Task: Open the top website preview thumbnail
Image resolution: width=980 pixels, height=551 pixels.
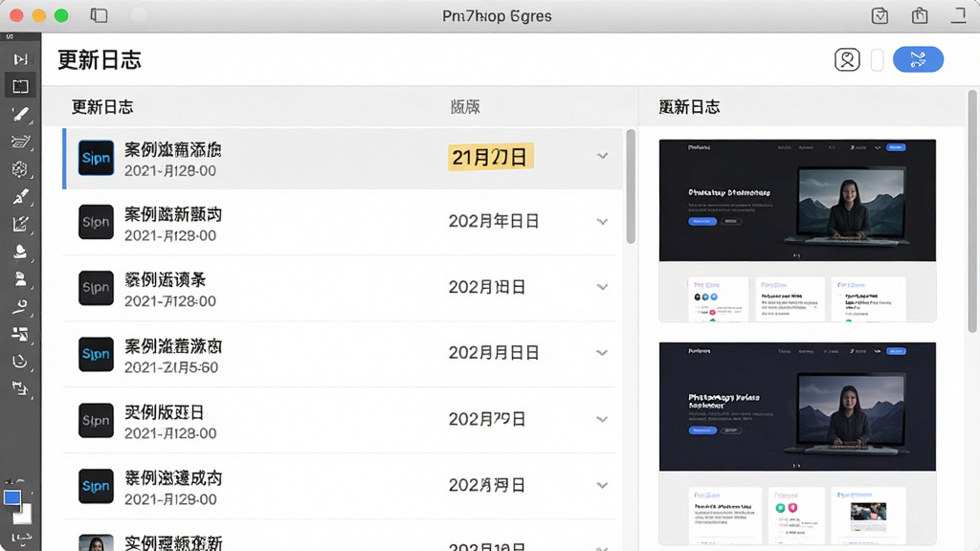Action: (x=797, y=231)
